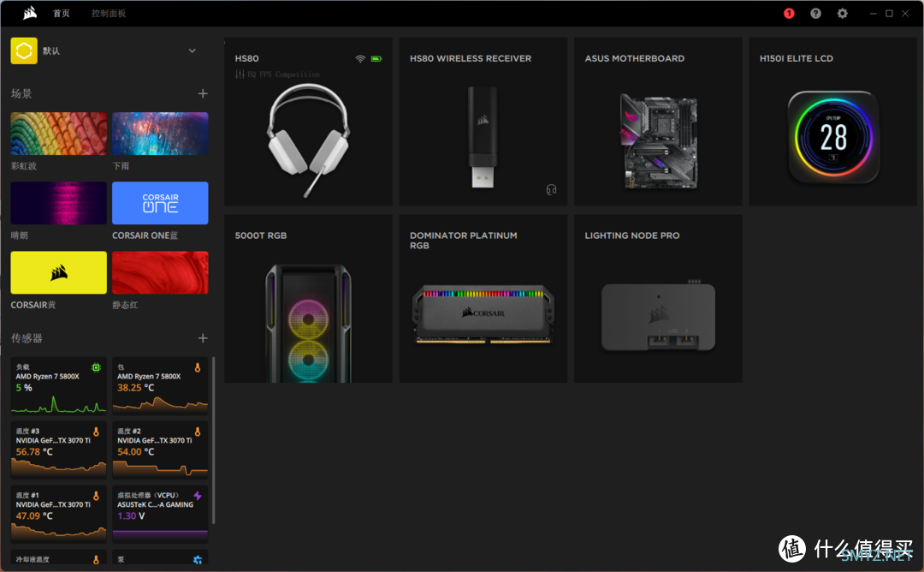924x572 pixels.
Task: Click the thermometer icon on 冷却液温度 sensor
Action: pyautogui.click(x=96, y=560)
